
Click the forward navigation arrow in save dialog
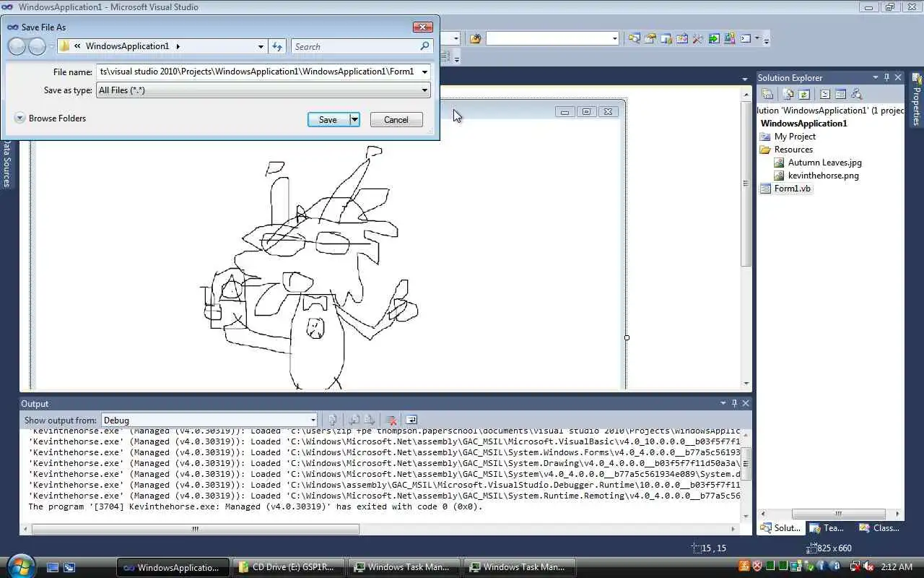(37, 46)
